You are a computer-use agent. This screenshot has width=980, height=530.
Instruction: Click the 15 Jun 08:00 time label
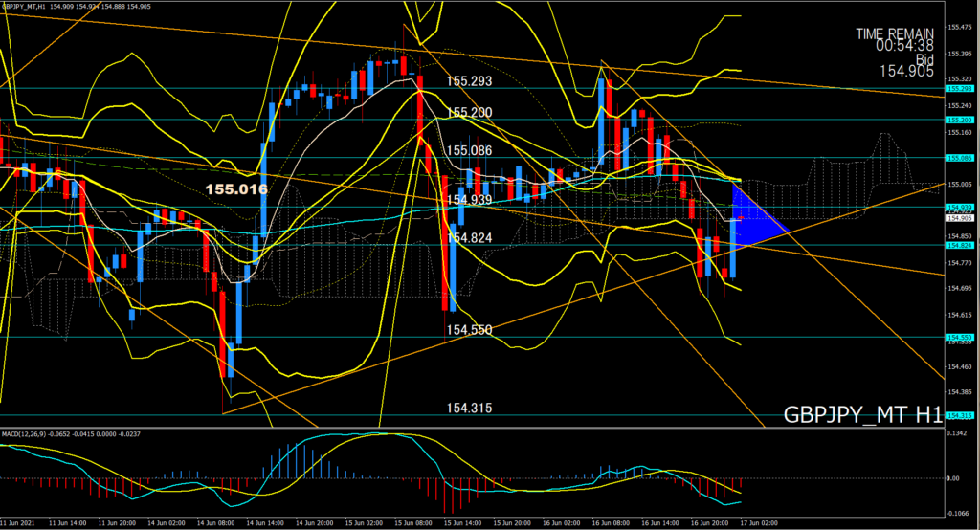[412, 523]
